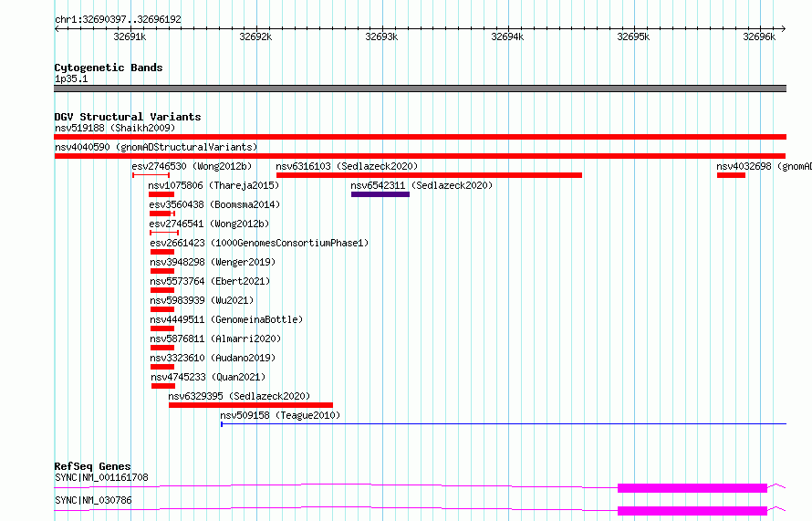The width and height of the screenshot is (812, 521).
Task: Click the 32696k ruler tick label
Action: click(x=759, y=36)
